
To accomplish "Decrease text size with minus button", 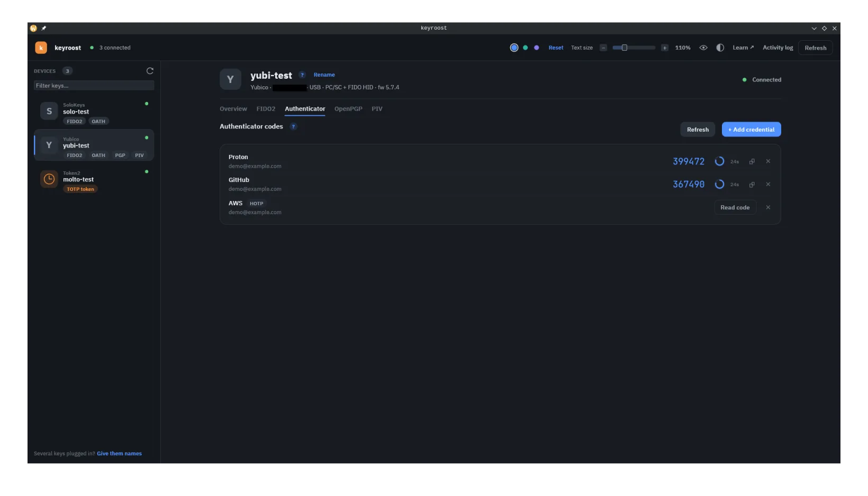I will pos(603,48).
